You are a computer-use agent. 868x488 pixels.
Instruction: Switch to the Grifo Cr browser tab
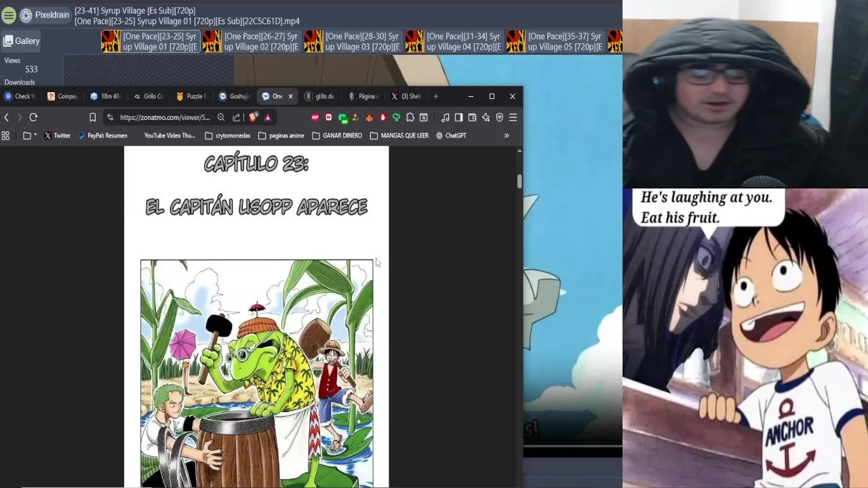click(x=149, y=96)
